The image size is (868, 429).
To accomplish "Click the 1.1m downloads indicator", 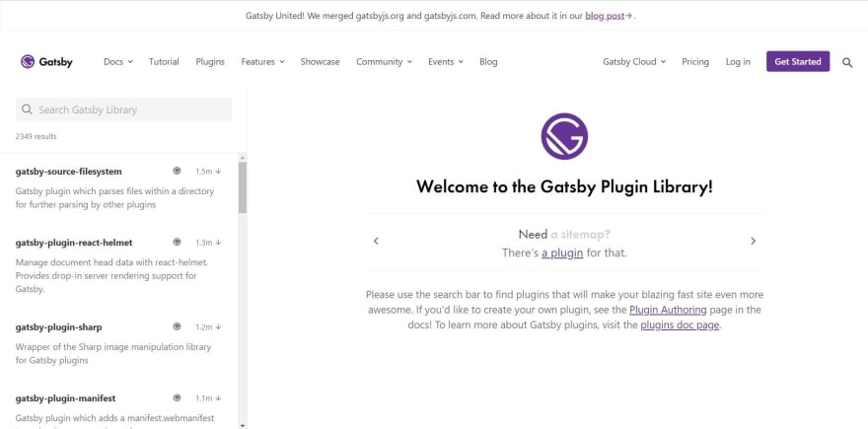I will pyautogui.click(x=208, y=398).
